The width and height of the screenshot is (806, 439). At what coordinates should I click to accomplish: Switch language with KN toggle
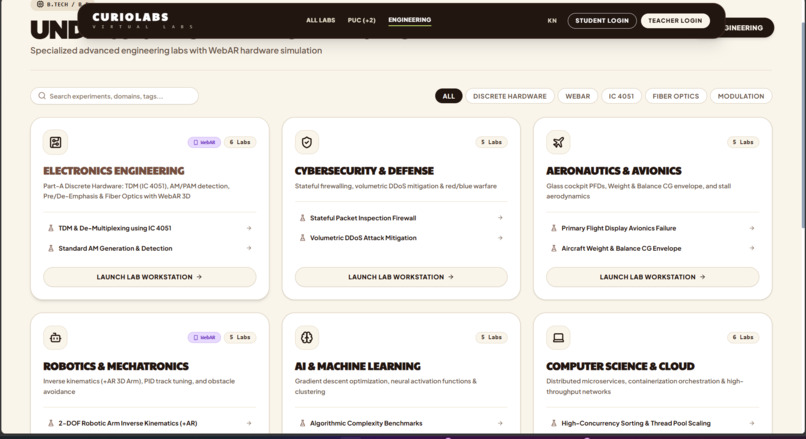point(552,21)
